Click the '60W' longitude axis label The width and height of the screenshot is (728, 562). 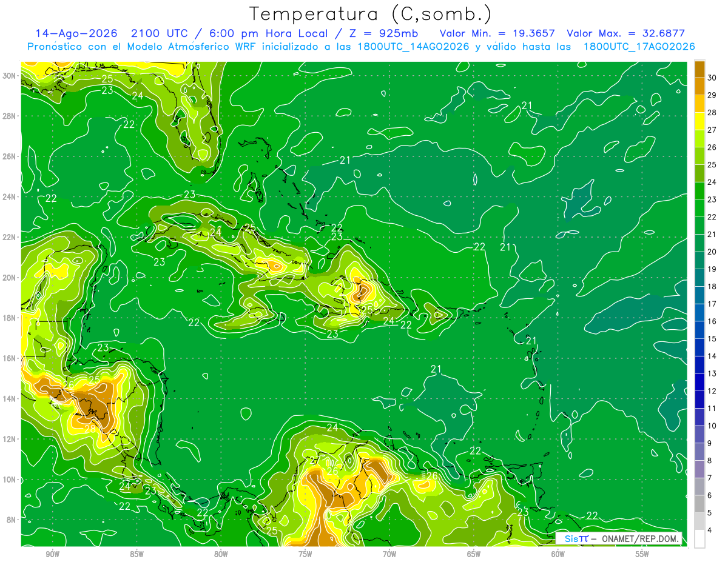pyautogui.click(x=558, y=554)
